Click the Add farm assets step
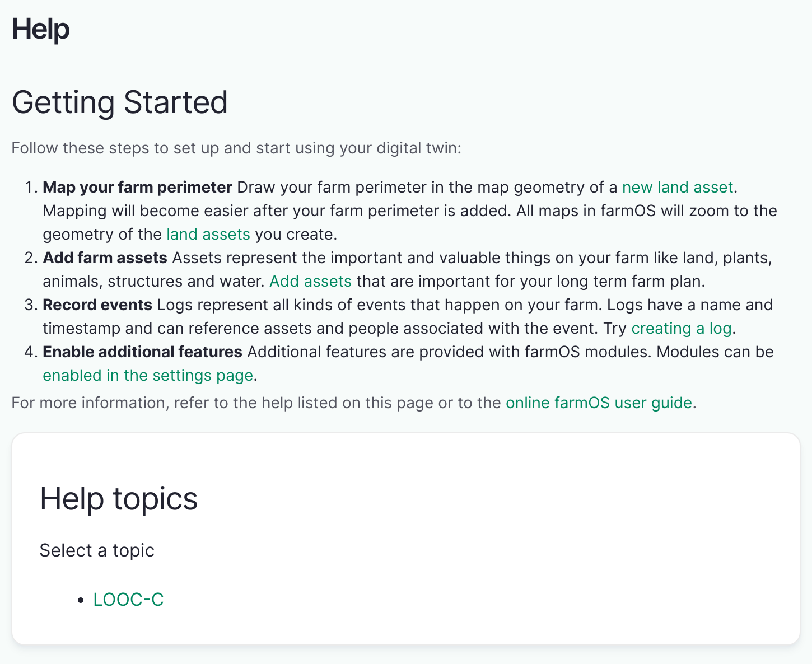 (x=105, y=258)
